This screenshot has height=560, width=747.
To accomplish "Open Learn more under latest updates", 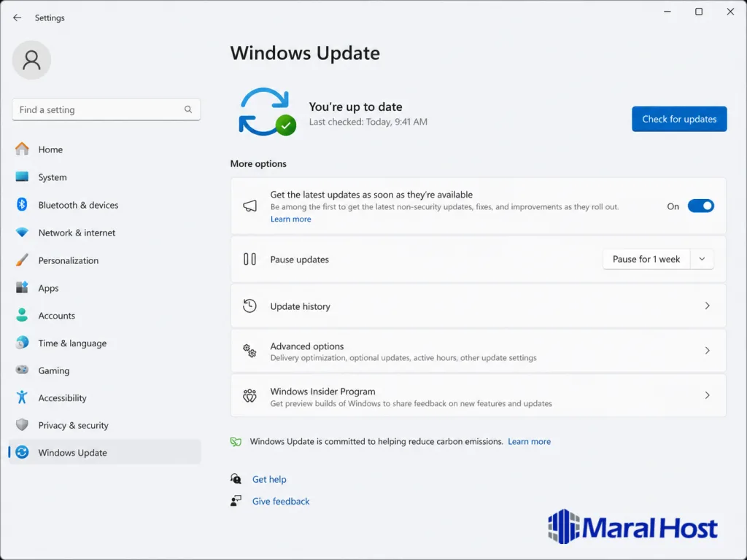I will point(290,219).
